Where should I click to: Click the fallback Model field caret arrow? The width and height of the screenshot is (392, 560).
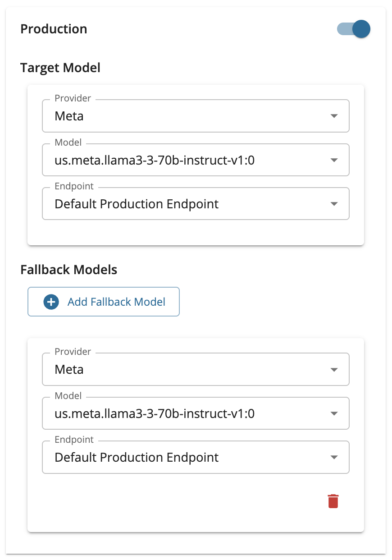[x=334, y=413]
